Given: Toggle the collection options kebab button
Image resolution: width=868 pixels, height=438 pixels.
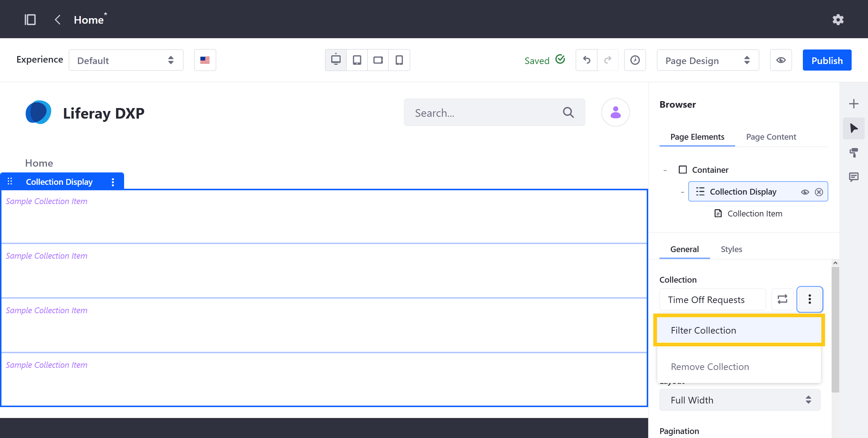Looking at the screenshot, I should (810, 299).
